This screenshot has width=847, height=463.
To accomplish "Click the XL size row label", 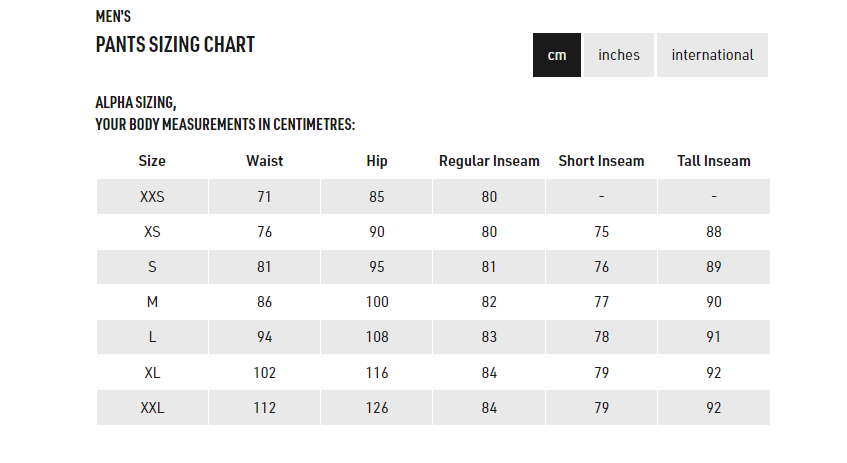I will [x=152, y=373].
